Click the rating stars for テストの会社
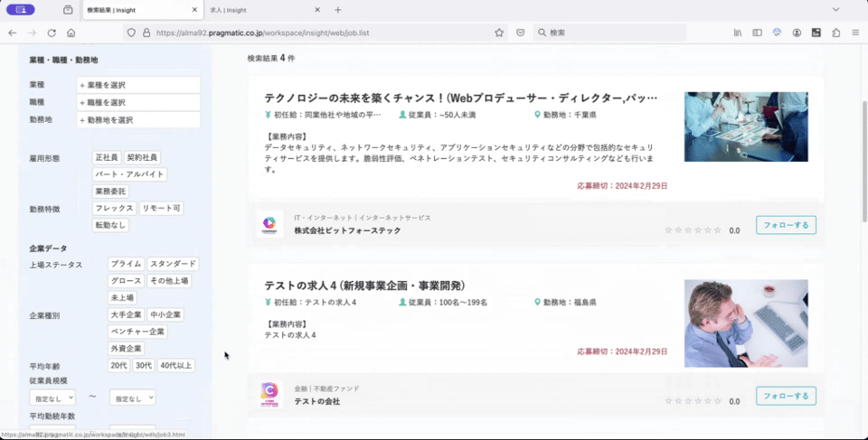Viewport: 868px width, 440px height. click(x=693, y=401)
